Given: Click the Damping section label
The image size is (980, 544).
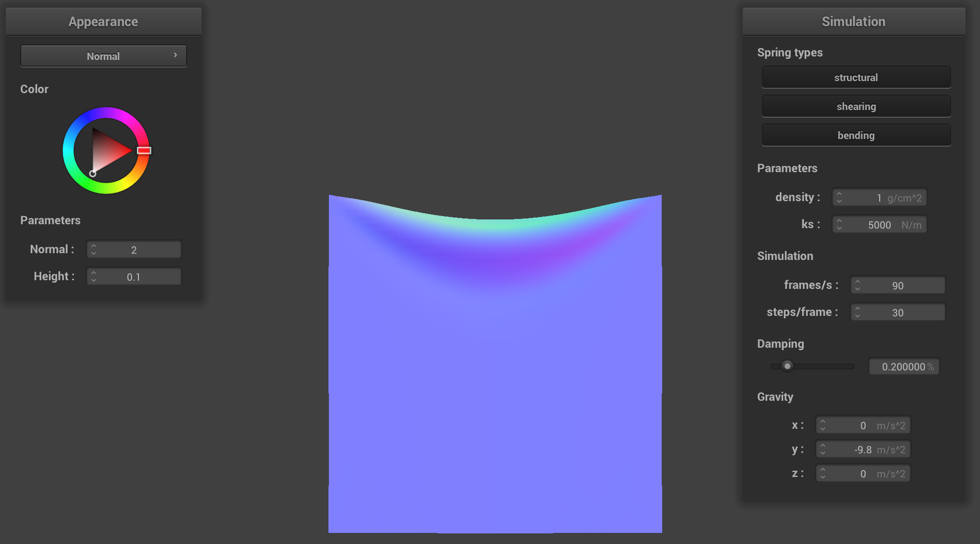Looking at the screenshot, I should click(780, 344).
